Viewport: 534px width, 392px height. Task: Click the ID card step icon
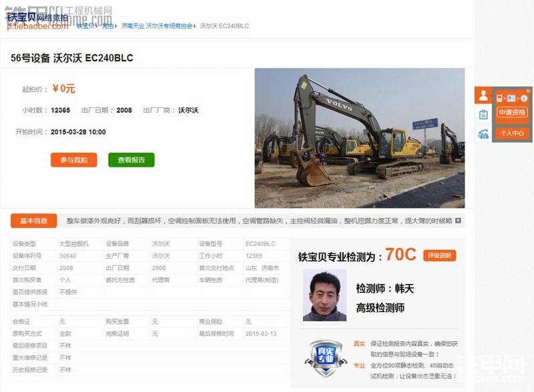point(511,99)
